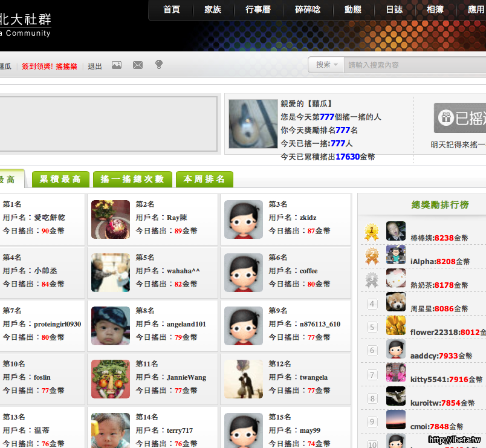Go to 行事曆 in the top navigation

[258, 10]
